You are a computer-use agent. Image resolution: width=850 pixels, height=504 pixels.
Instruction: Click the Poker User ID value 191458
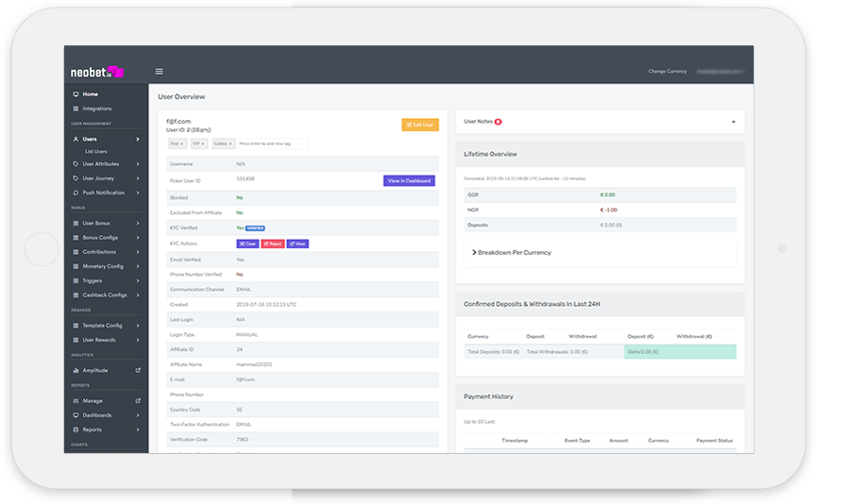(x=246, y=178)
